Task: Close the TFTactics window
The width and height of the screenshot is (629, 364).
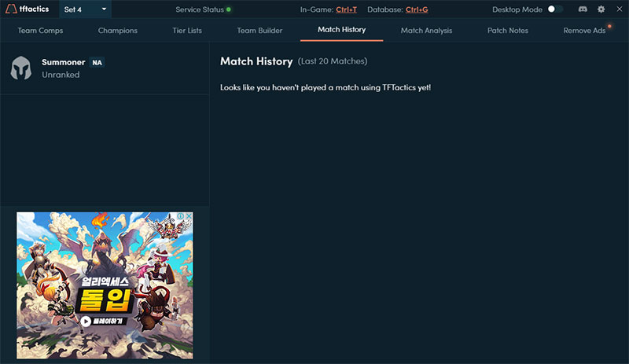Action: tap(620, 9)
